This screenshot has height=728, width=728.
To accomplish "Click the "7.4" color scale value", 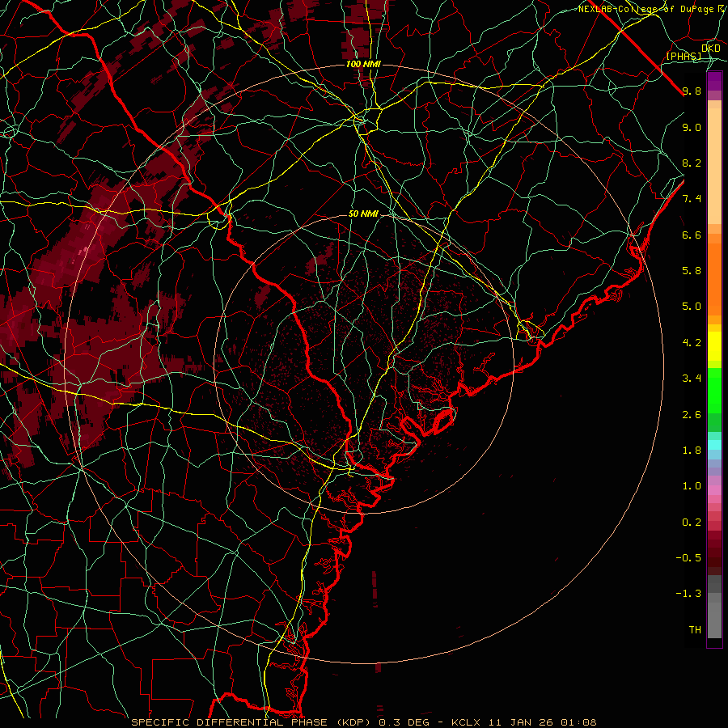I will coord(692,199).
